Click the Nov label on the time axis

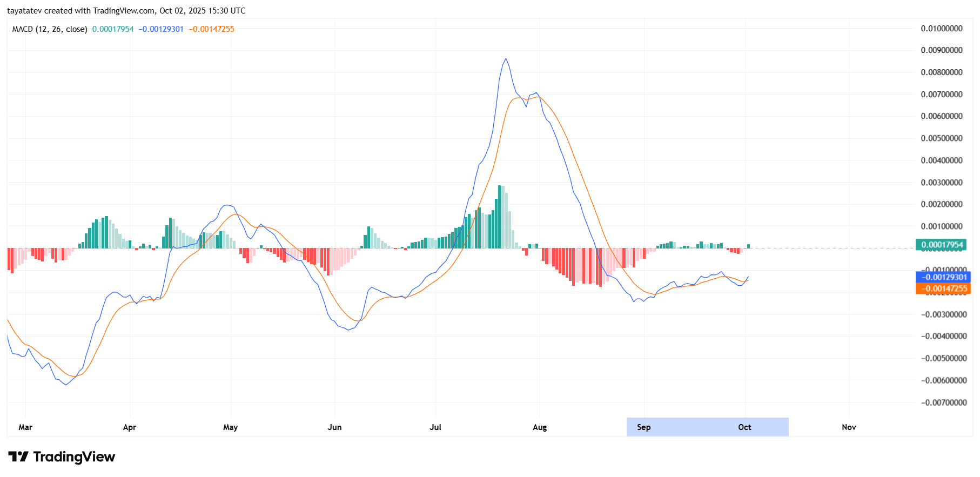click(849, 427)
